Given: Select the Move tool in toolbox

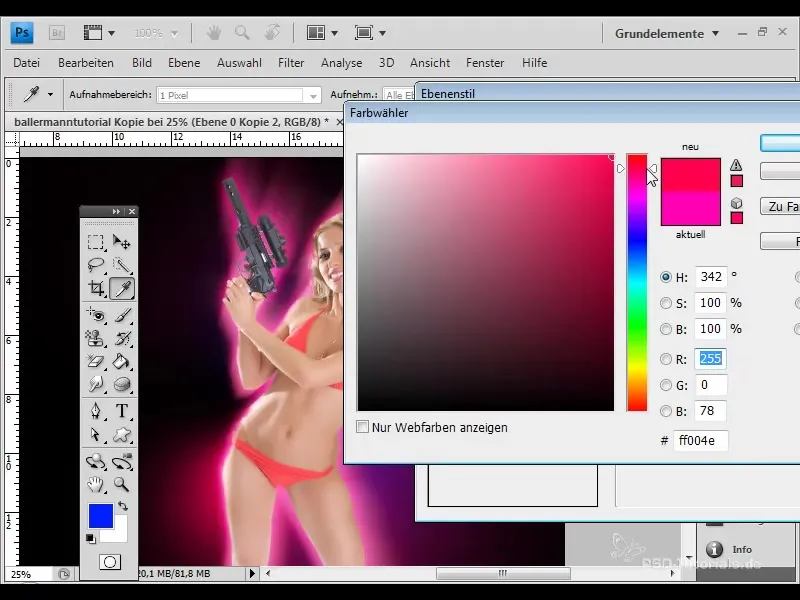Looking at the screenshot, I should [x=122, y=241].
